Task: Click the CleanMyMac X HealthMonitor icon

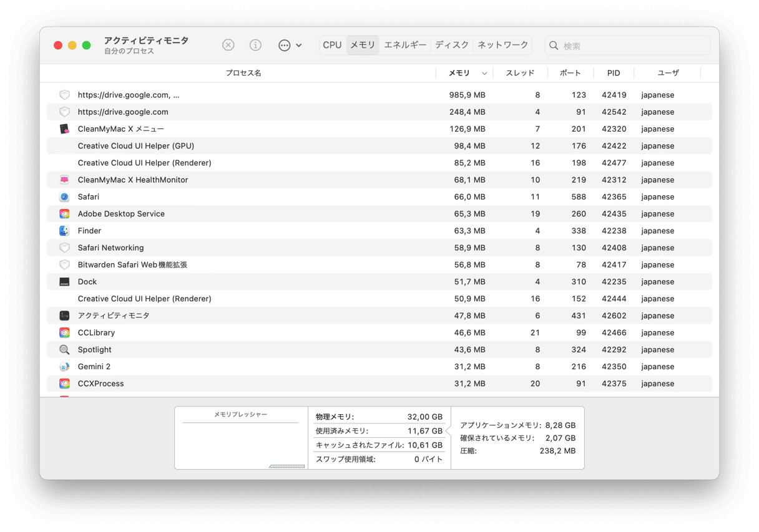Action: [x=64, y=180]
